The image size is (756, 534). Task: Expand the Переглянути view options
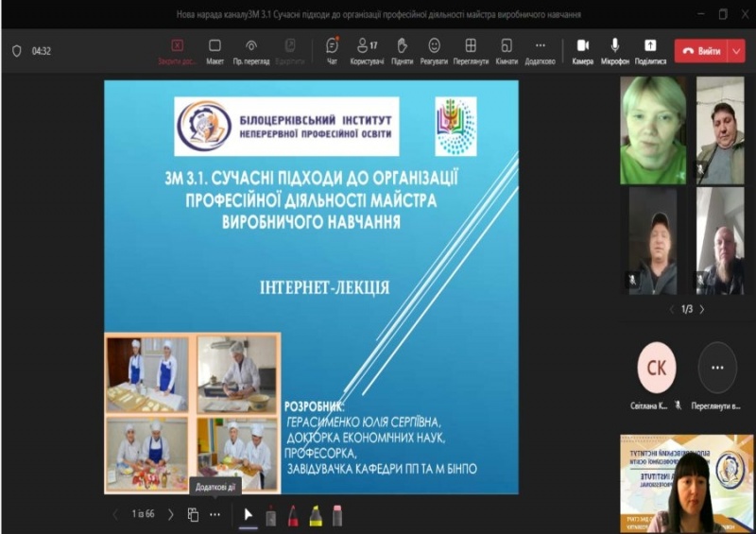point(471,50)
